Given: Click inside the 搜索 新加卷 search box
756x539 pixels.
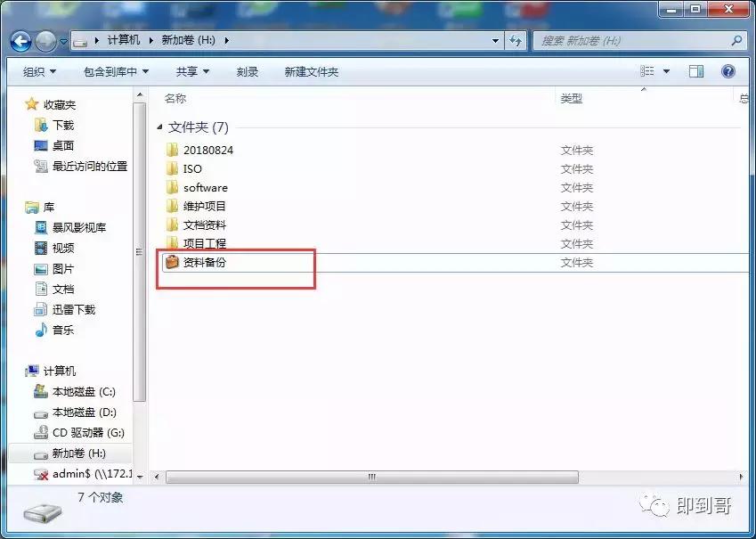Looking at the screenshot, I should (623, 40).
